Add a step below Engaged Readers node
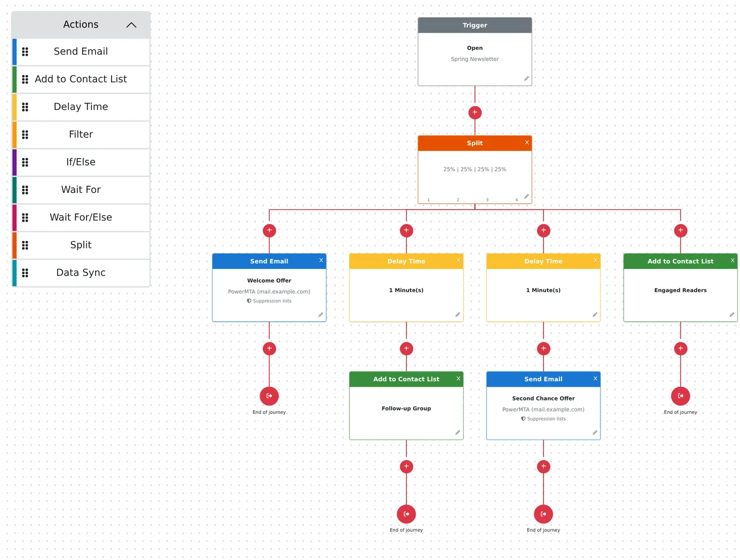Image resolution: width=740 pixels, height=560 pixels. click(680, 349)
